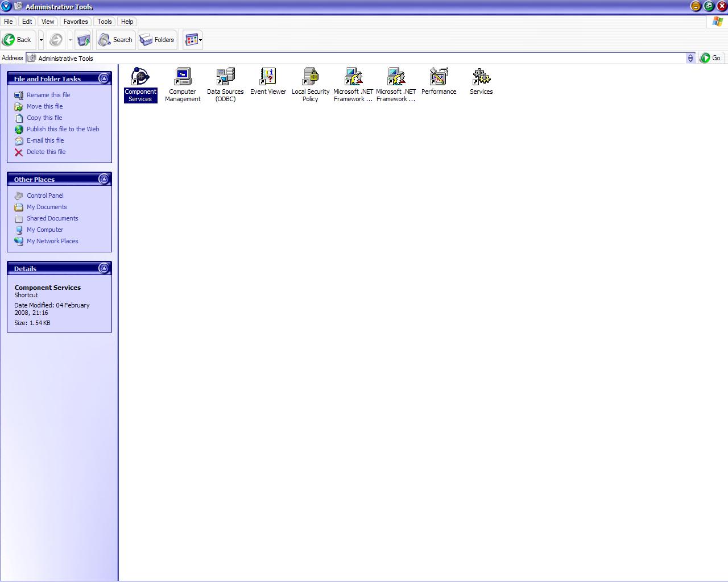The image size is (728, 582).
Task: Click the Move this file icon
Action: click(19, 106)
